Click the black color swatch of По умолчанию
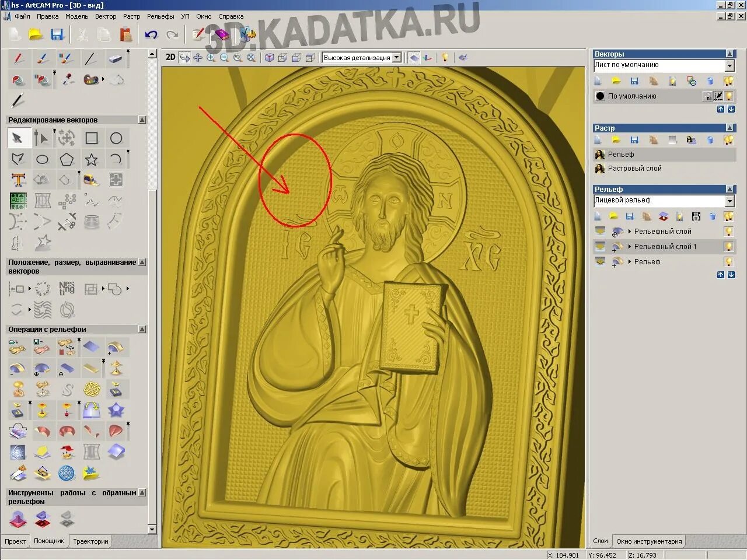Image resolution: width=747 pixels, height=560 pixels. coord(600,96)
